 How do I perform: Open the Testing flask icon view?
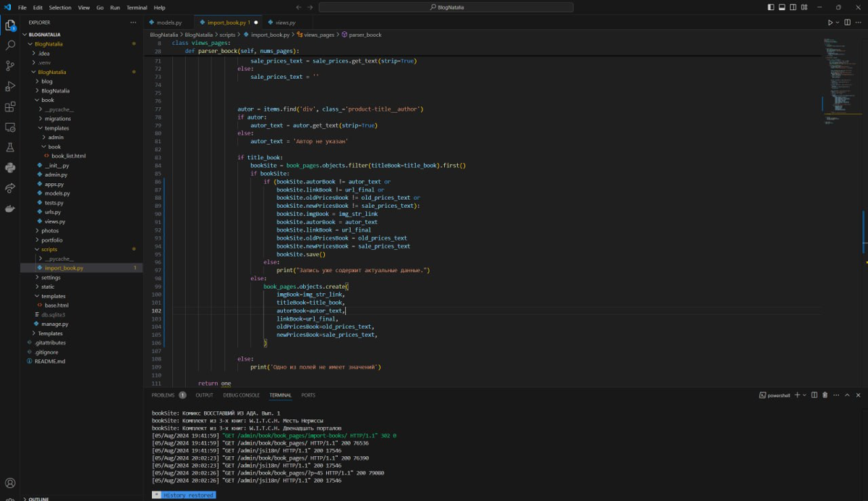click(10, 147)
